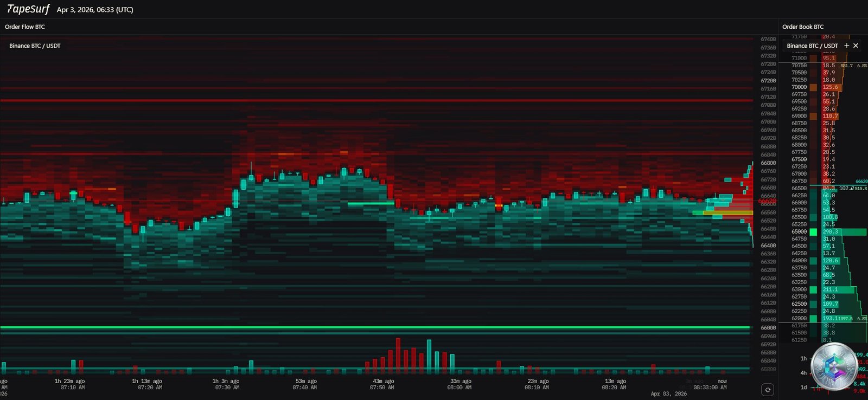868x400 pixels.
Task: Click the Binance BTC / USDT chart label
Action: tap(35, 46)
